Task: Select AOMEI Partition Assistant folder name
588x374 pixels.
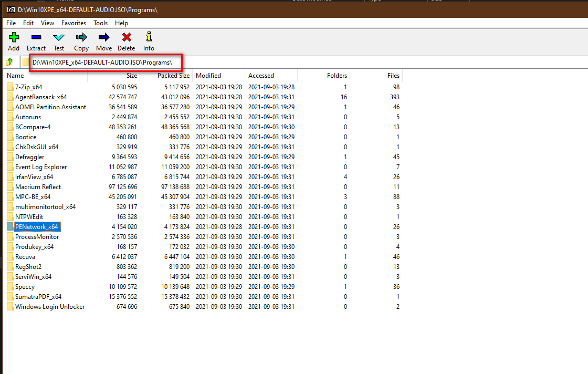Action: pyautogui.click(x=50, y=107)
